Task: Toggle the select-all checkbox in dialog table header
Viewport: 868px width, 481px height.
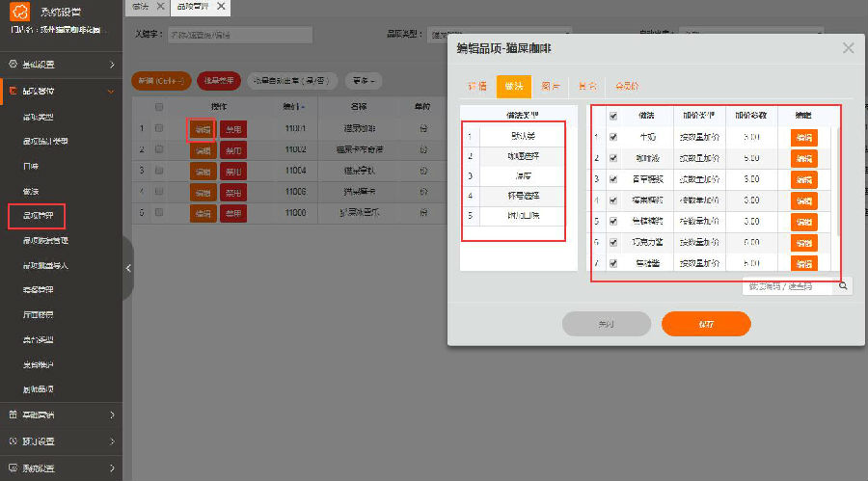Action: tap(612, 115)
